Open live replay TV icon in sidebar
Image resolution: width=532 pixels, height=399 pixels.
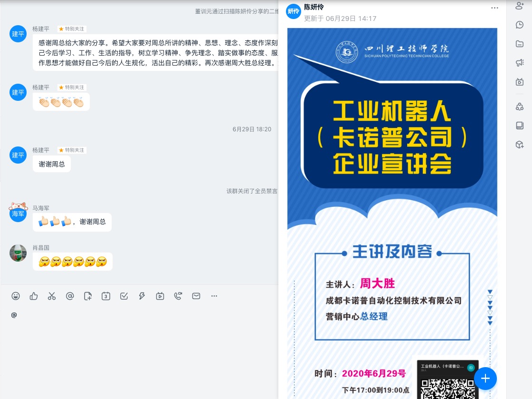(x=520, y=82)
